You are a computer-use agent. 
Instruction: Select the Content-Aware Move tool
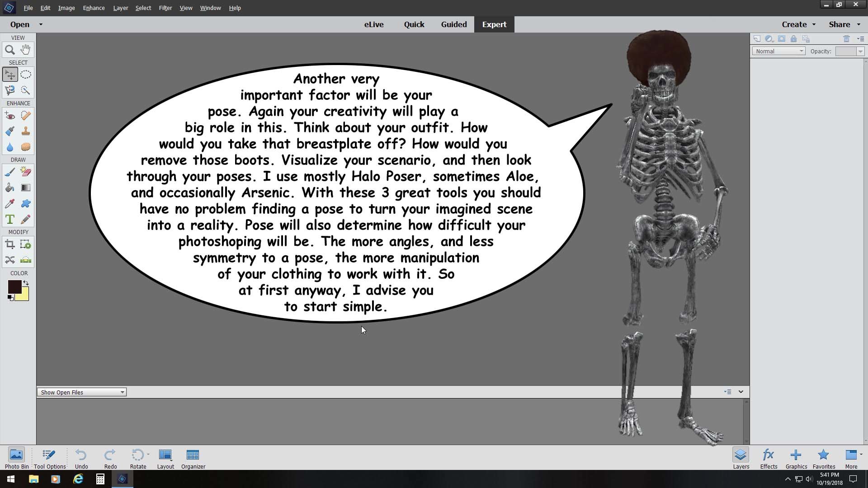pos(10,260)
